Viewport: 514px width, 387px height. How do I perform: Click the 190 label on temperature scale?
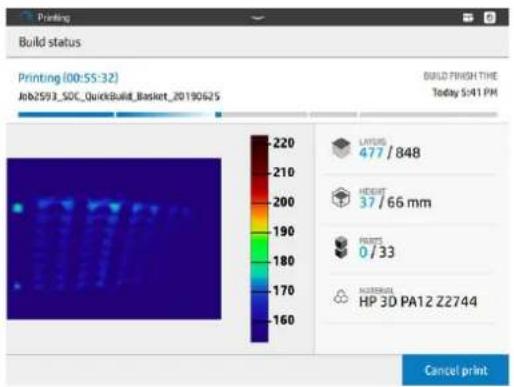(284, 231)
